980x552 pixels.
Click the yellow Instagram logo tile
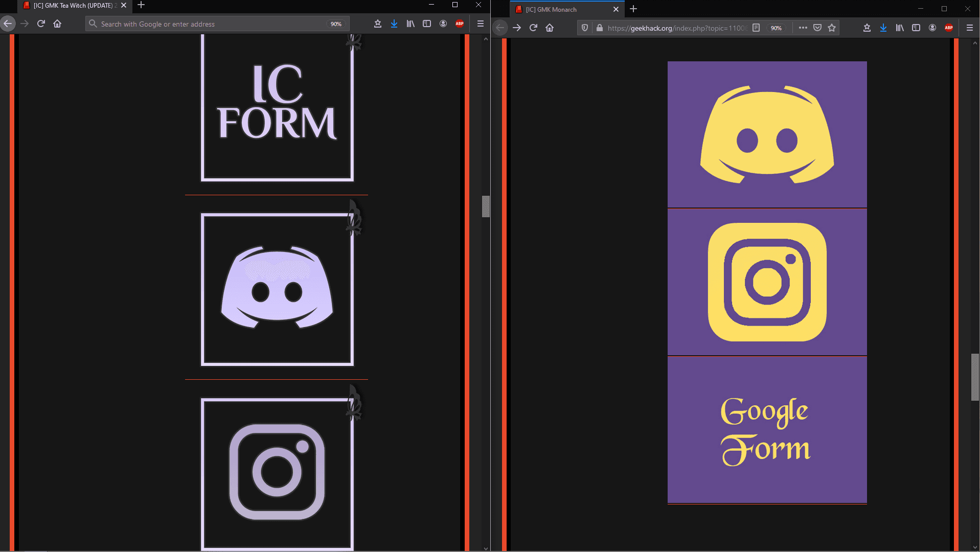point(767,282)
